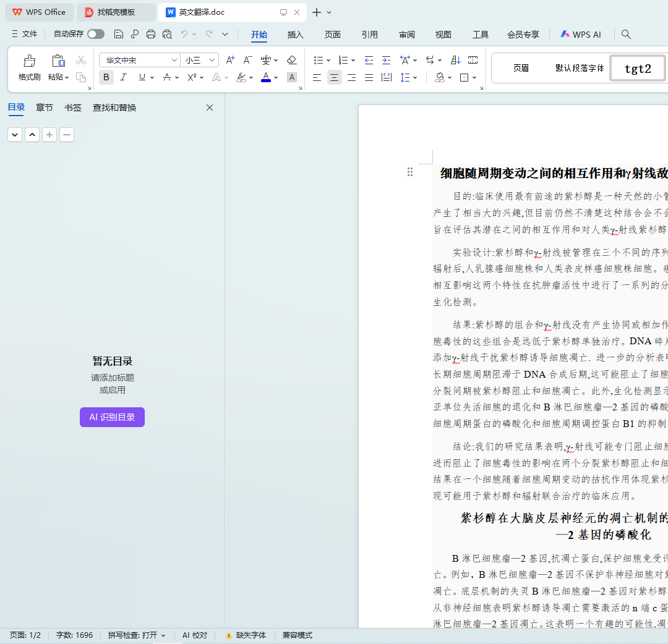The height and width of the screenshot is (644, 668).
Task: Switch to the 章节 panel tab
Action: 45,108
